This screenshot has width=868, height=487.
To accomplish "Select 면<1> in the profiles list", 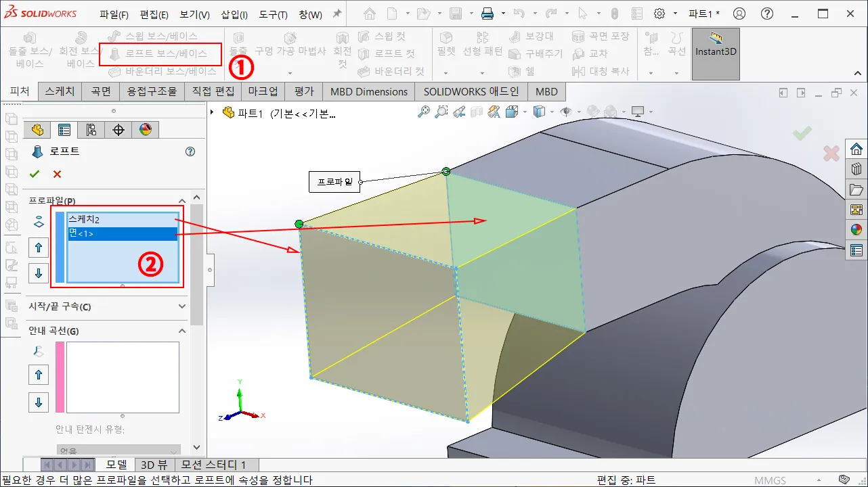I will (122, 234).
